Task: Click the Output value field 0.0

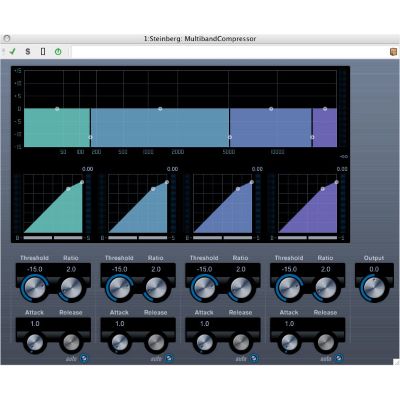Action: click(x=374, y=269)
